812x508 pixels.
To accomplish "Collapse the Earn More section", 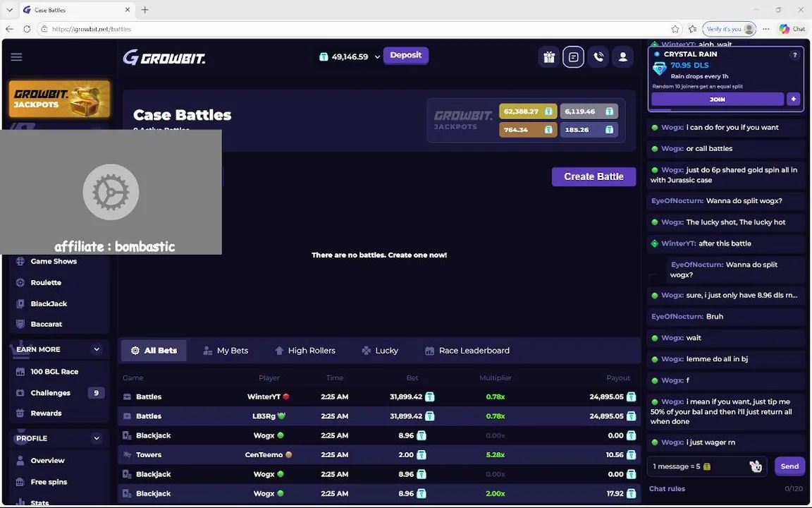I will (x=97, y=349).
